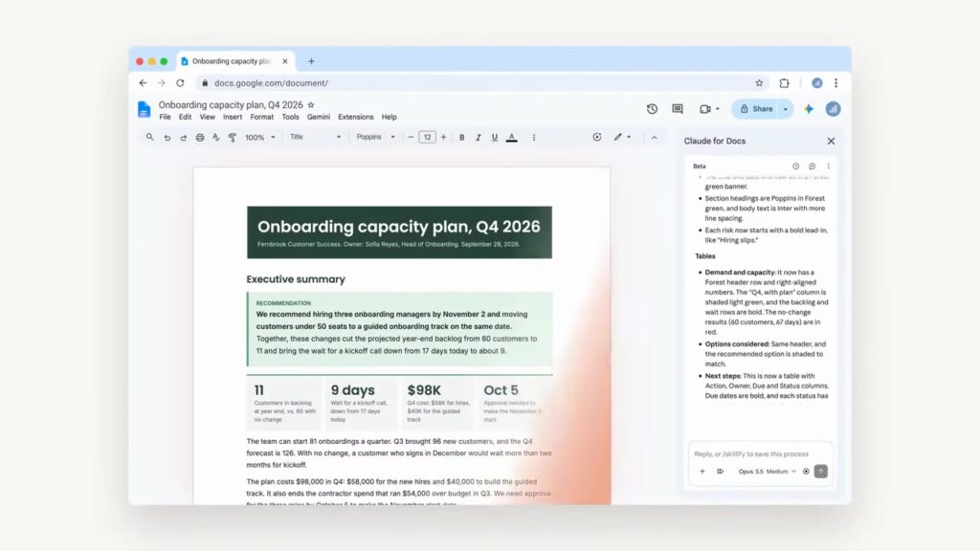Open Chrome three-dot menu
980x551 pixels.
tap(835, 83)
